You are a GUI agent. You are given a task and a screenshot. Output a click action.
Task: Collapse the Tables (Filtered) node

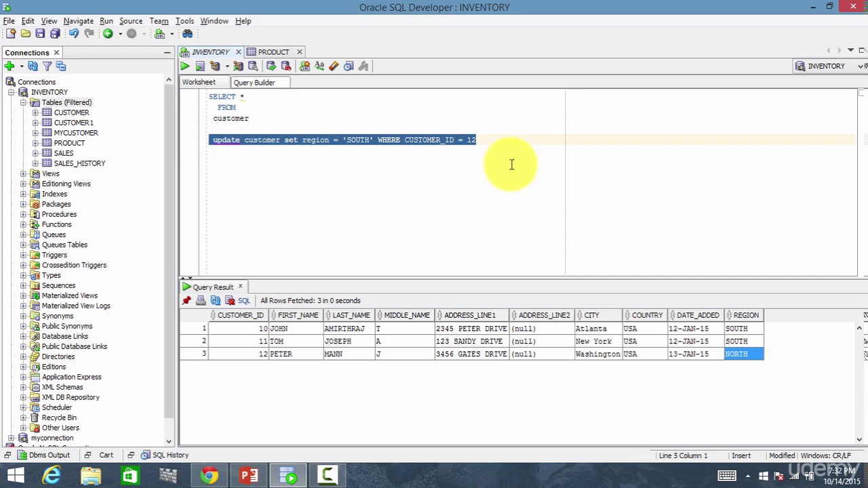pyautogui.click(x=23, y=102)
